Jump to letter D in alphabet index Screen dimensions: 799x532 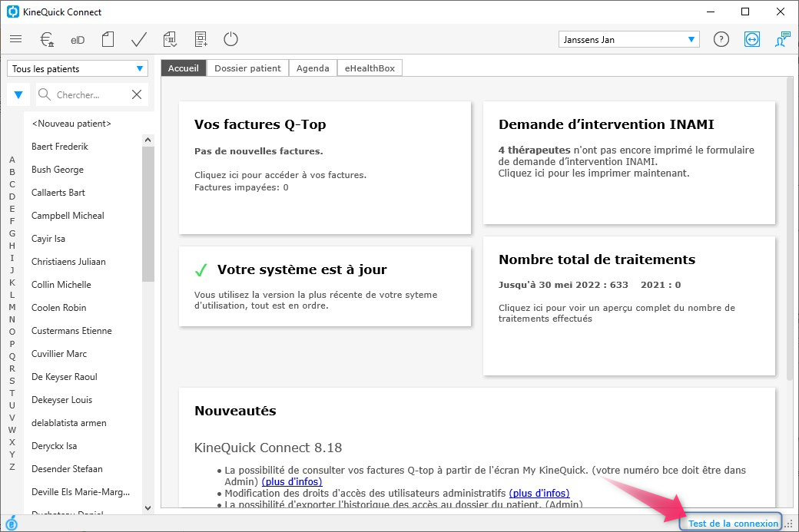(x=12, y=197)
